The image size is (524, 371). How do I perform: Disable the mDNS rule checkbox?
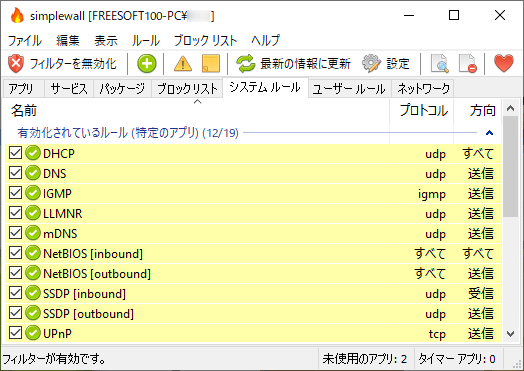pos(15,233)
